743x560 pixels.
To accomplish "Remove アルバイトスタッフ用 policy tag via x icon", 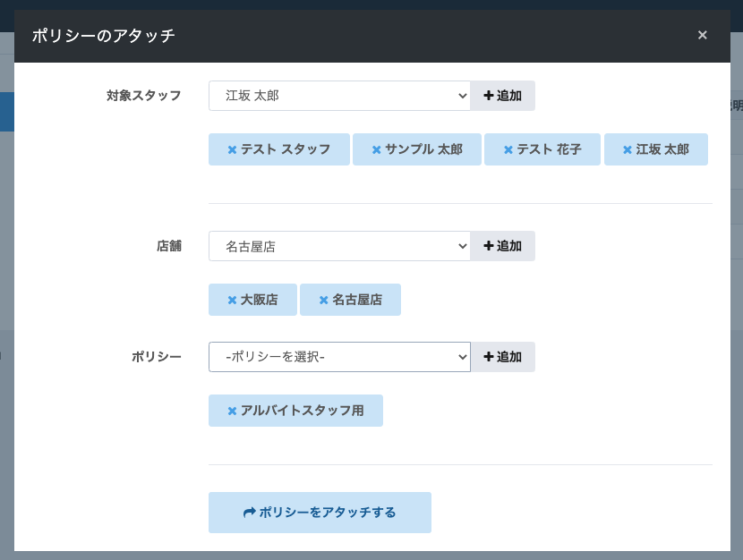I will click(232, 412).
